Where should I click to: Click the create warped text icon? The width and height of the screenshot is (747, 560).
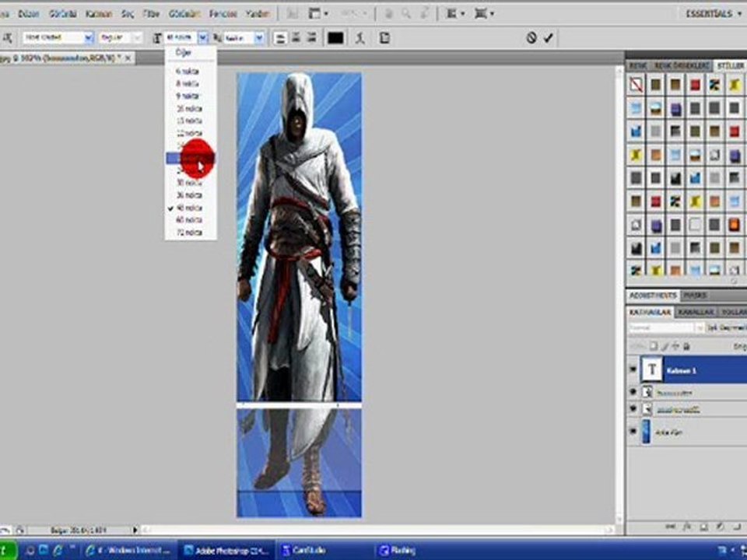(360, 37)
